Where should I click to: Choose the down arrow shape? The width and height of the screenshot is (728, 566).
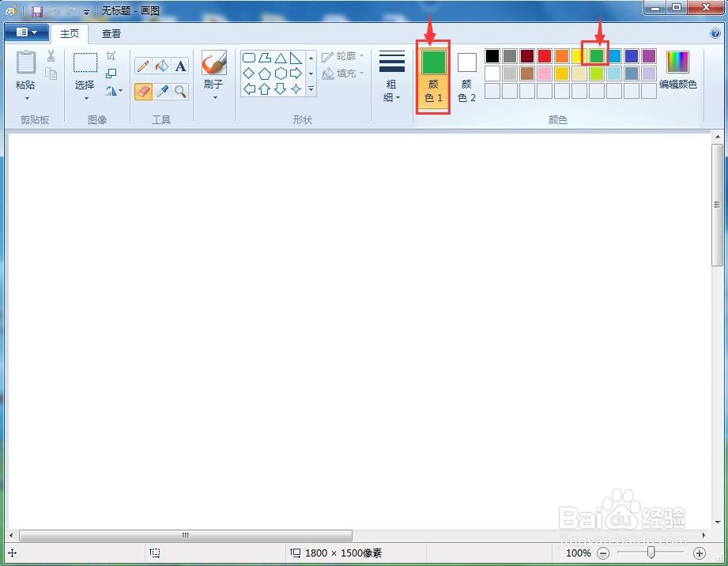click(281, 89)
